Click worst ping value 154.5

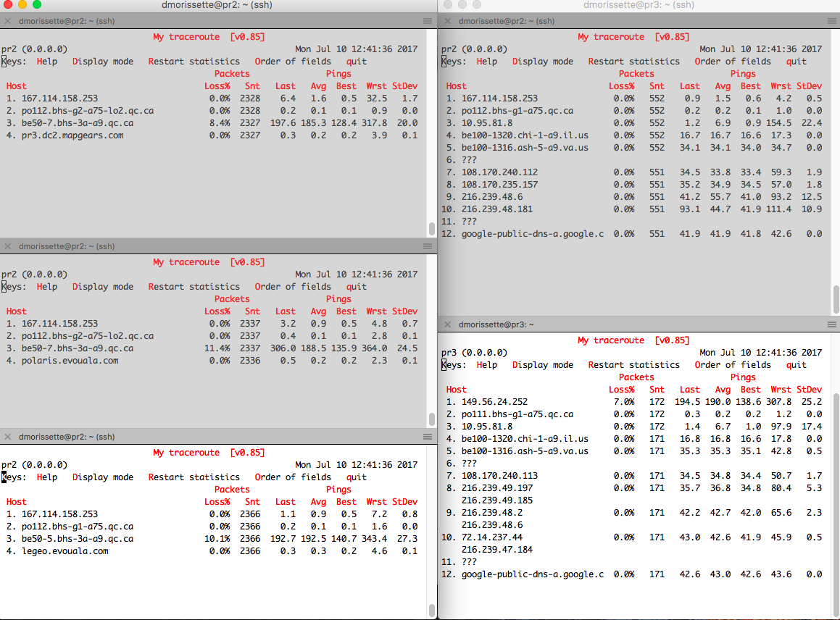(779, 123)
